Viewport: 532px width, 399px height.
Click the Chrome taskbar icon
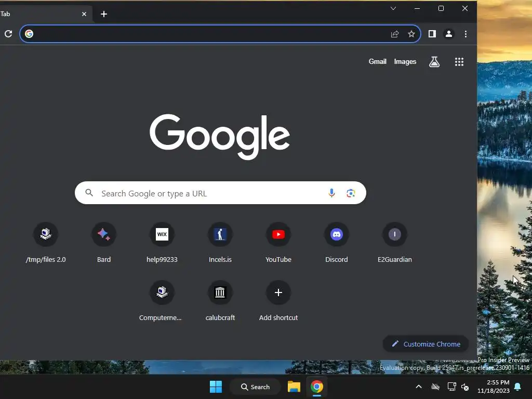point(316,387)
